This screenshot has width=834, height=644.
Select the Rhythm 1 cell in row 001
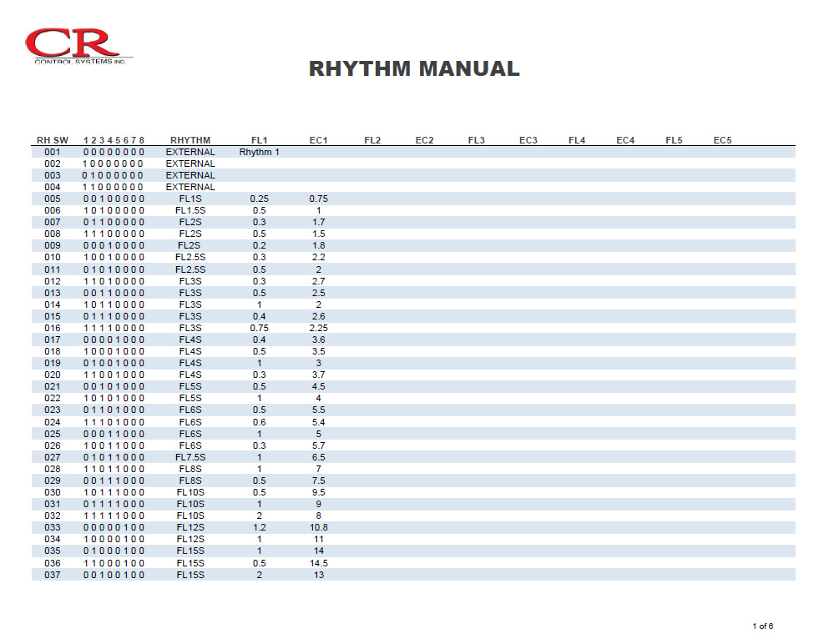pos(260,152)
